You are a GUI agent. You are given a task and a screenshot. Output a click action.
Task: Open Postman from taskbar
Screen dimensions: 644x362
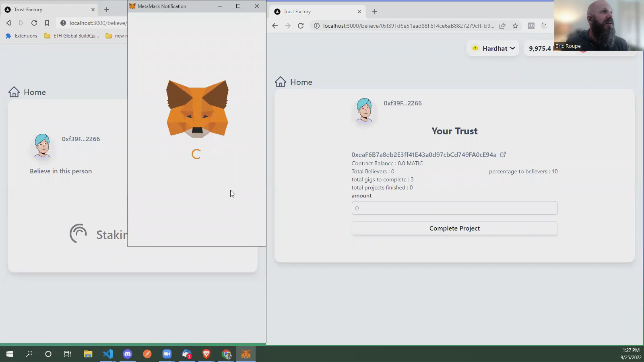pyautogui.click(x=147, y=354)
